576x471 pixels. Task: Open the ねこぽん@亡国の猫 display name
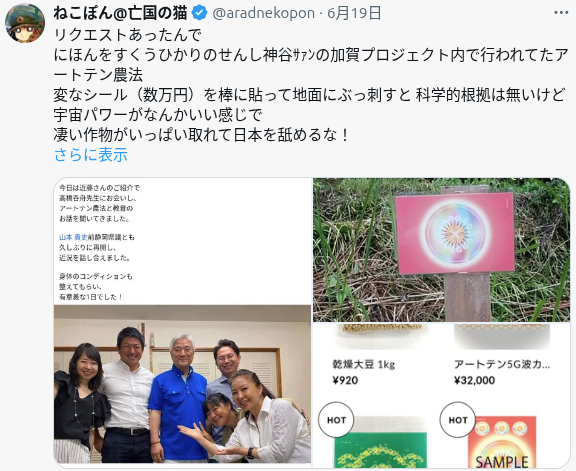pyautogui.click(x=120, y=13)
